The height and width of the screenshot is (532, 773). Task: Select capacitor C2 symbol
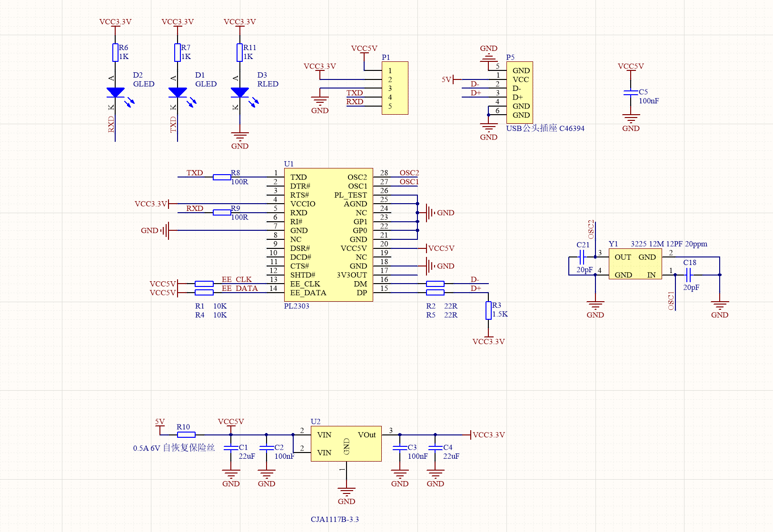pyautogui.click(x=267, y=448)
